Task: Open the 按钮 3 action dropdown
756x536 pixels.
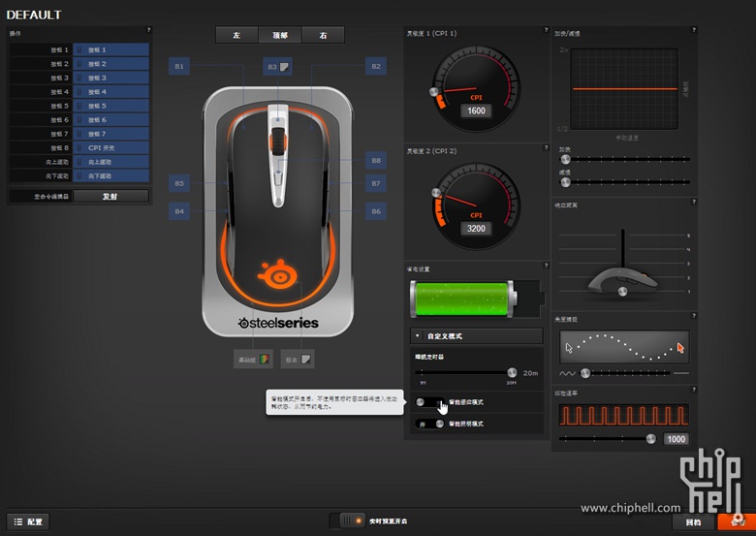Action: (110, 78)
